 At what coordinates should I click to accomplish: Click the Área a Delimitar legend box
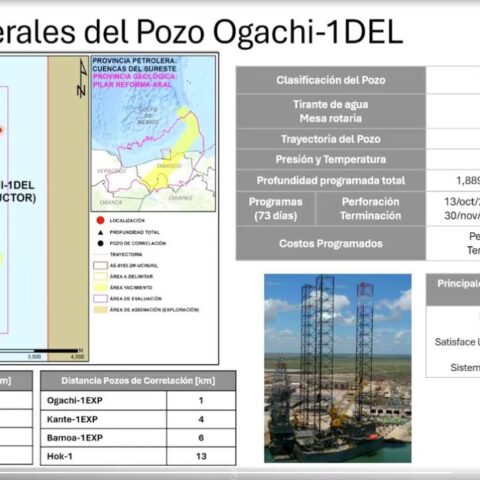pos(100,276)
